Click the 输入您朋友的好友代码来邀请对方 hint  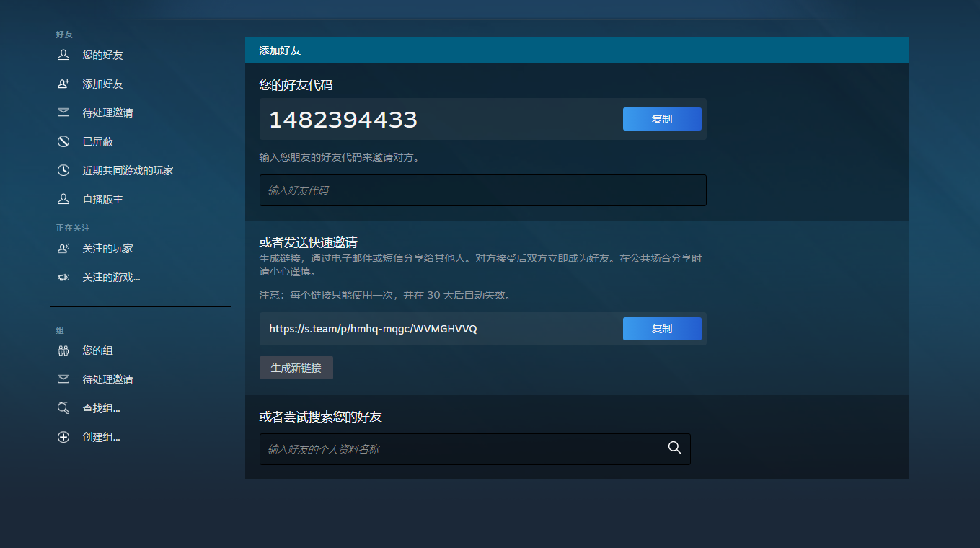click(x=339, y=157)
